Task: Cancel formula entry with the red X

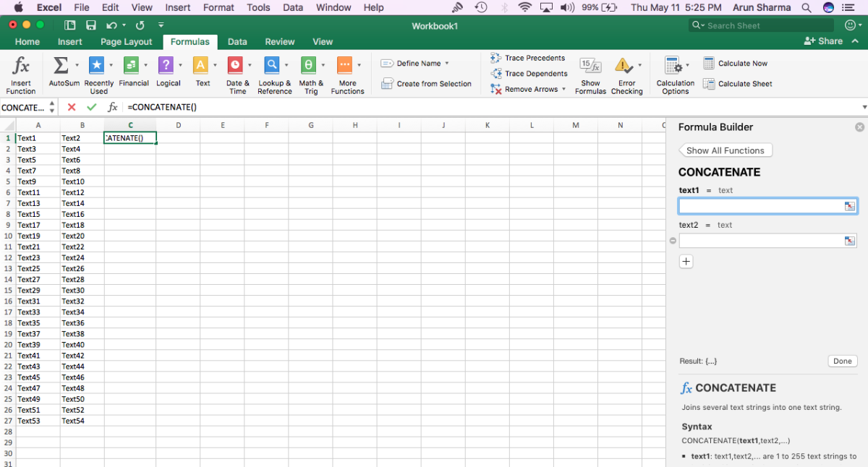Action: coord(71,106)
